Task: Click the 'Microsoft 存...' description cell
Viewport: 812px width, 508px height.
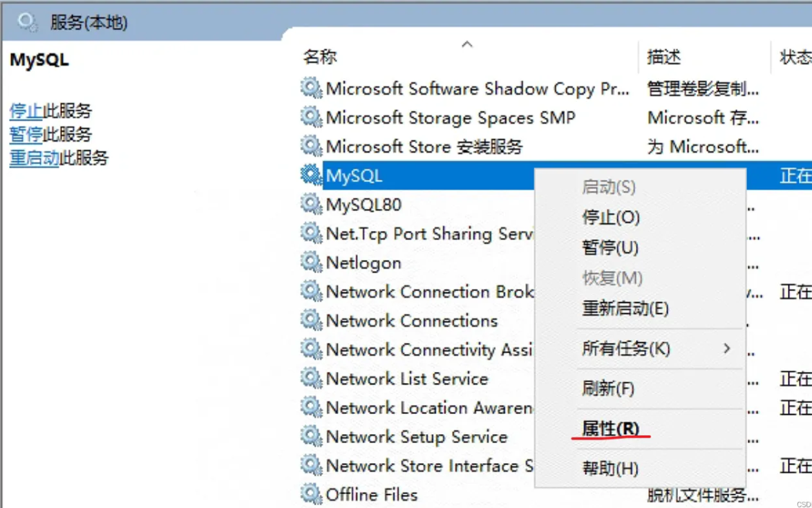Action: pyautogui.click(x=703, y=117)
